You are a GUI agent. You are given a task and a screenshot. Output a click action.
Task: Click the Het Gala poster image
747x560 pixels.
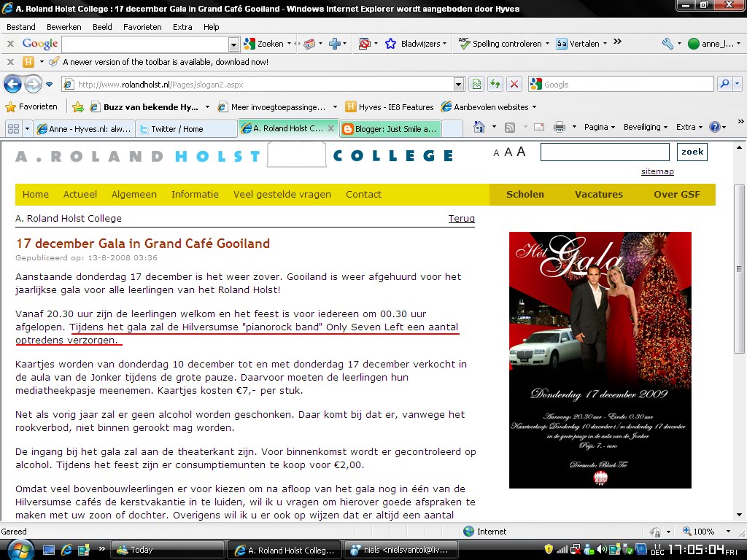(600, 360)
